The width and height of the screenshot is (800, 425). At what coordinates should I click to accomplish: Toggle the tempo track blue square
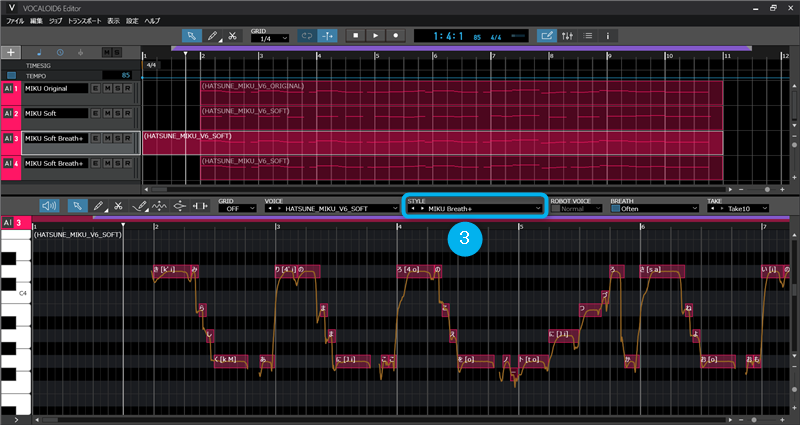click(x=11, y=76)
